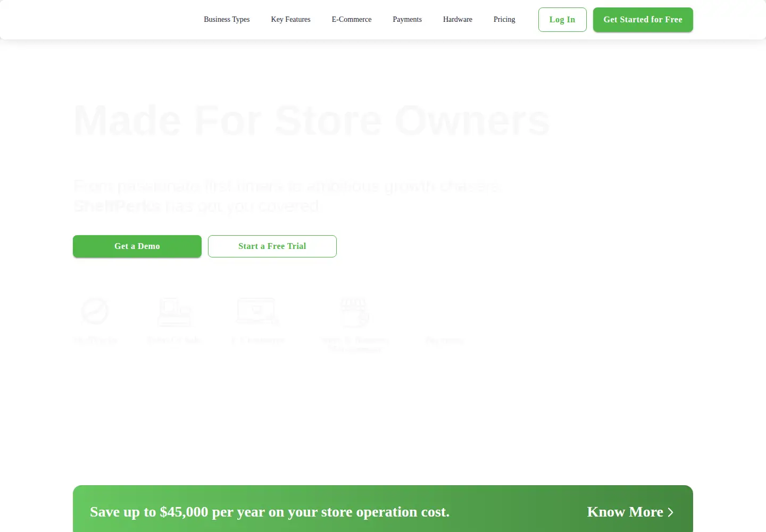Request a demo with Get a Demo

click(137, 246)
